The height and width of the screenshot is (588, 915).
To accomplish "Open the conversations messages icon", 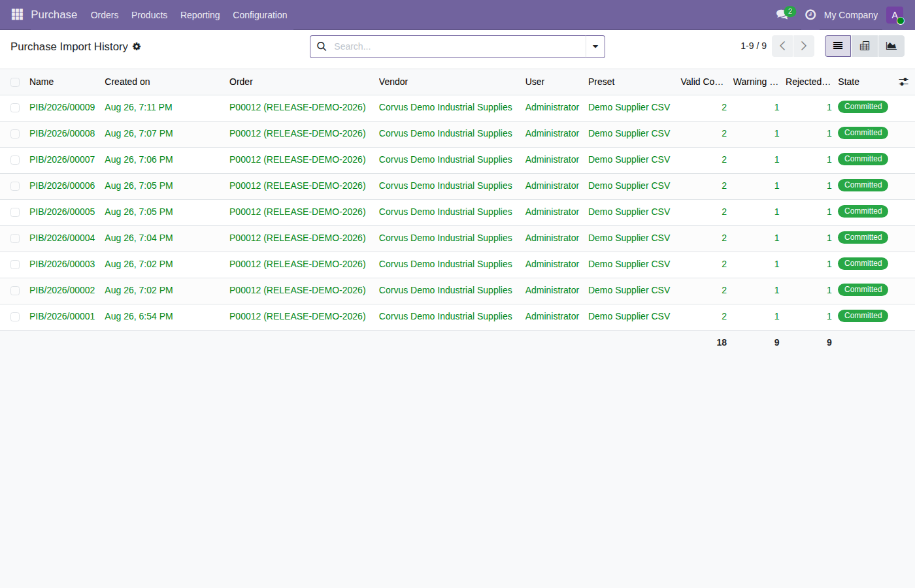I will [x=782, y=14].
